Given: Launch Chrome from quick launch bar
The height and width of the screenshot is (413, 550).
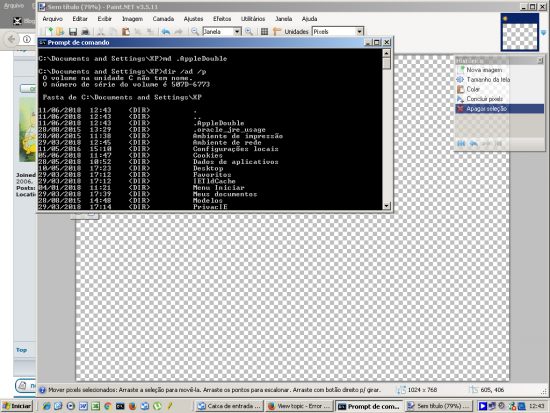Looking at the screenshot, I should [x=108, y=406].
